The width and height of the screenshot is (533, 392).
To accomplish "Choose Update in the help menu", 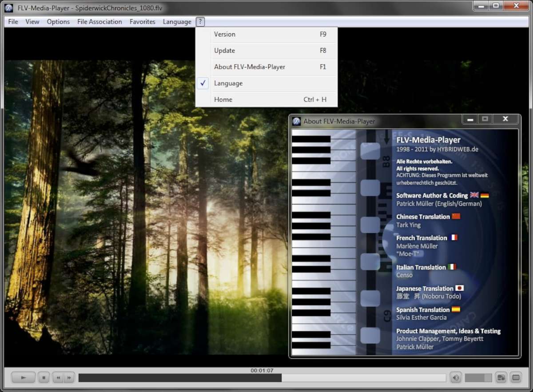I will (x=224, y=51).
